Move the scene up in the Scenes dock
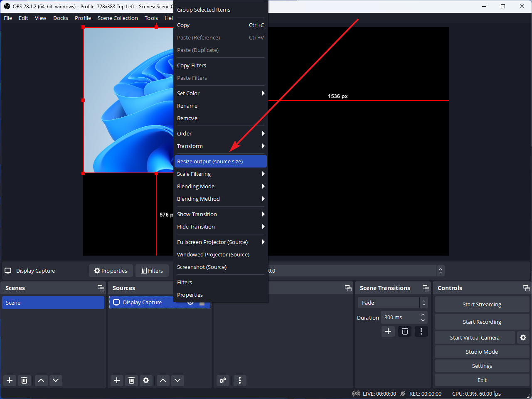 [41, 380]
